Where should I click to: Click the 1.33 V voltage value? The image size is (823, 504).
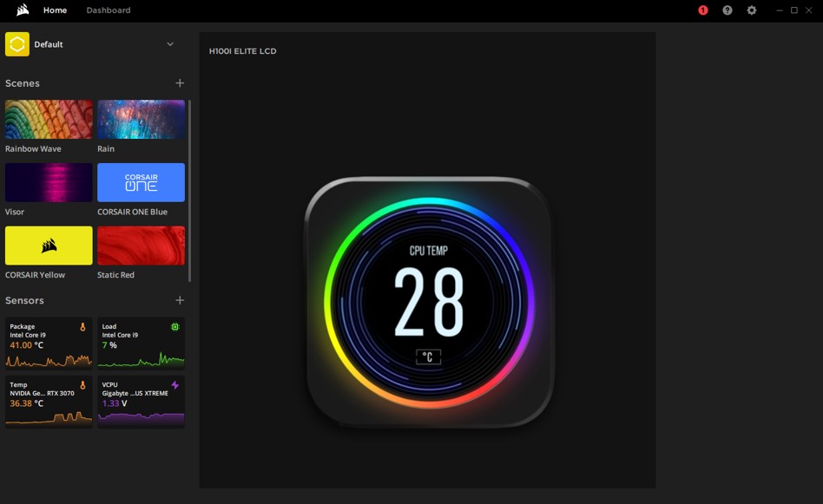pos(115,403)
